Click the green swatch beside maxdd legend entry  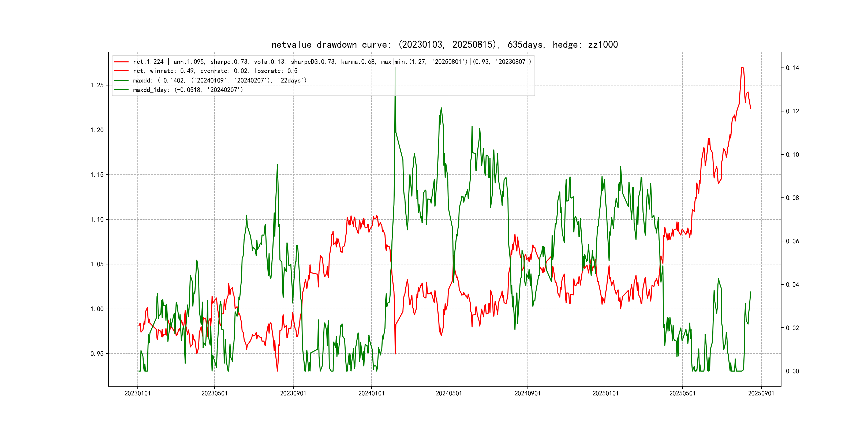click(121, 80)
